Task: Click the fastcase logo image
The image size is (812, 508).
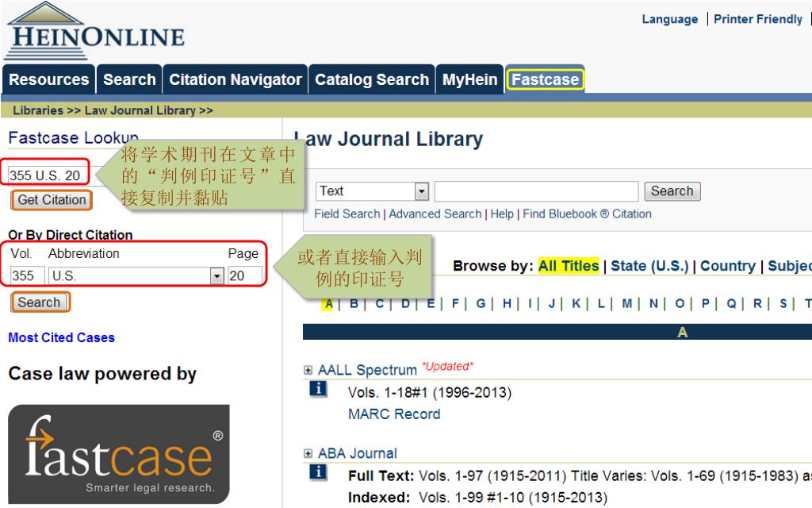Action: pos(119,453)
